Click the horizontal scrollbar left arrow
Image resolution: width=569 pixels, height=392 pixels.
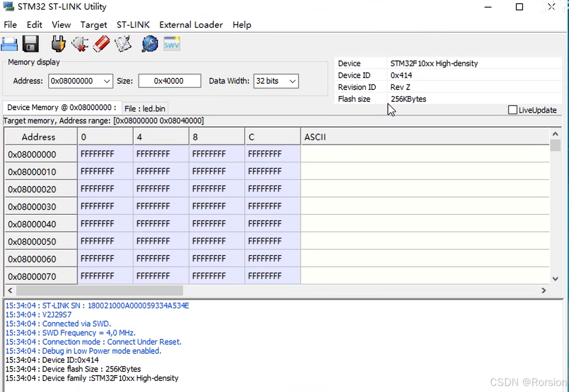[x=10, y=290]
